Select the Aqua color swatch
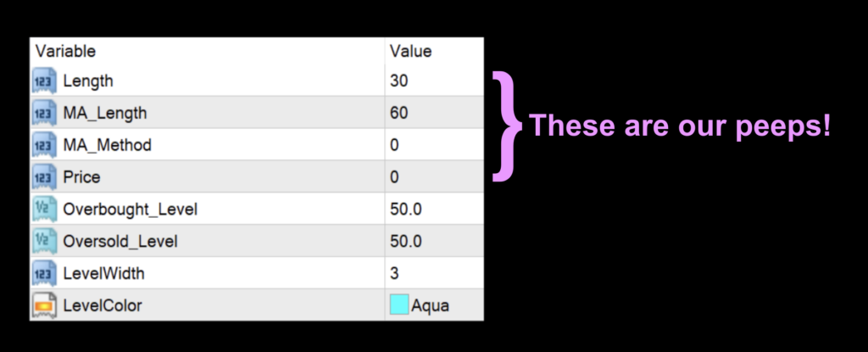This screenshot has width=868, height=352. click(x=399, y=305)
